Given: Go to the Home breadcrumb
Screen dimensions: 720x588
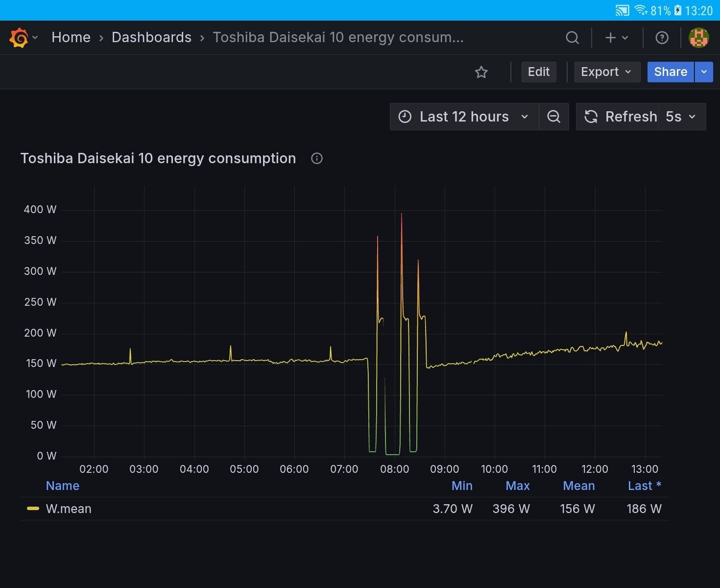Looking at the screenshot, I should 71,37.
